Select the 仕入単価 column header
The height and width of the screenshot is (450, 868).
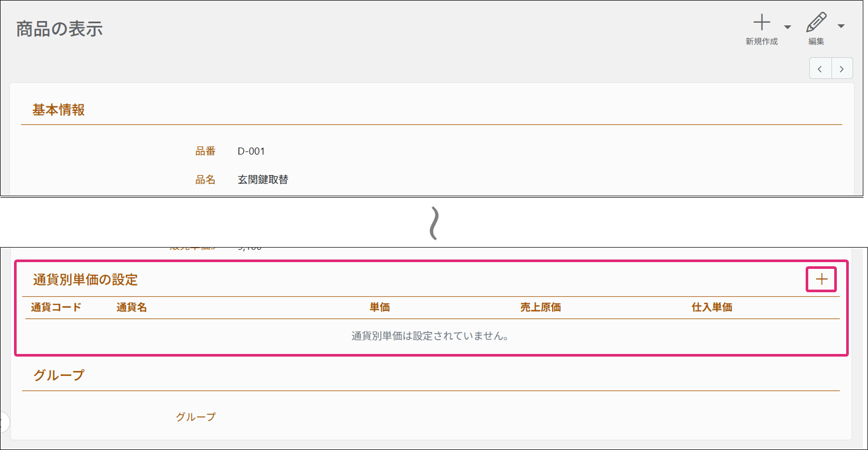[x=712, y=307]
